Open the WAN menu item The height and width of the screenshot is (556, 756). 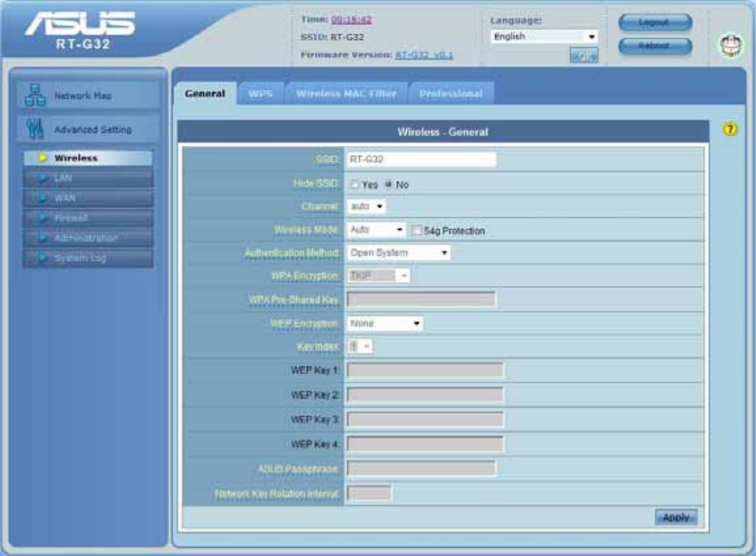(88, 198)
